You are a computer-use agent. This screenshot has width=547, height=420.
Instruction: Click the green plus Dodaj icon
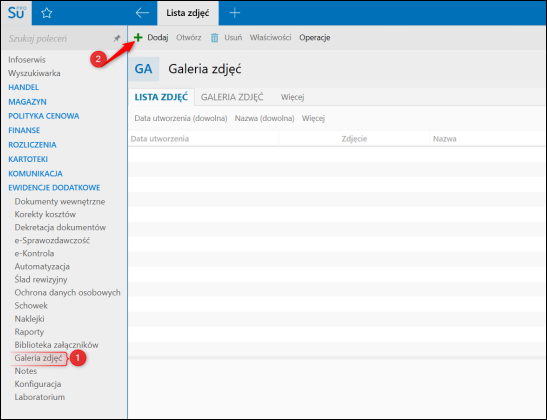click(138, 37)
